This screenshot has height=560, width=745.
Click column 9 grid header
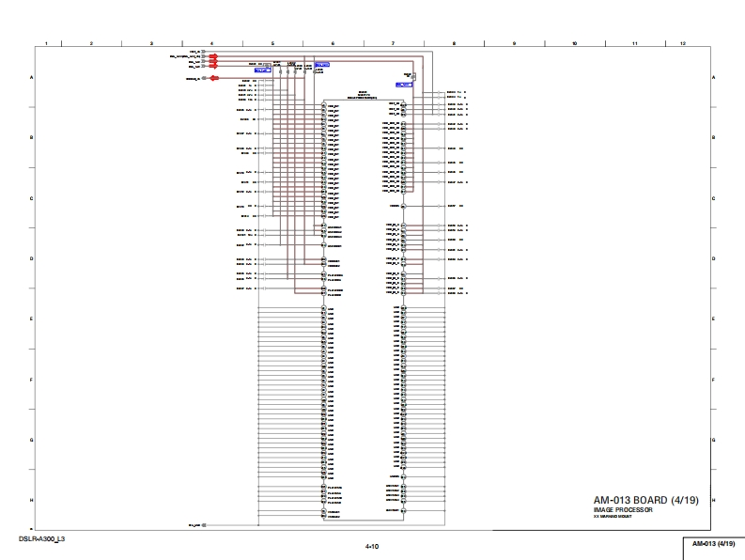[x=514, y=43]
